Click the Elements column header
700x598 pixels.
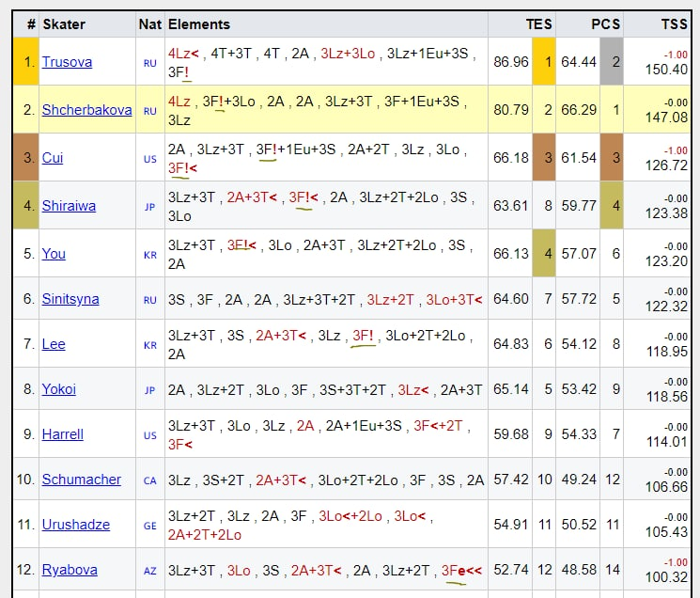[x=198, y=24]
